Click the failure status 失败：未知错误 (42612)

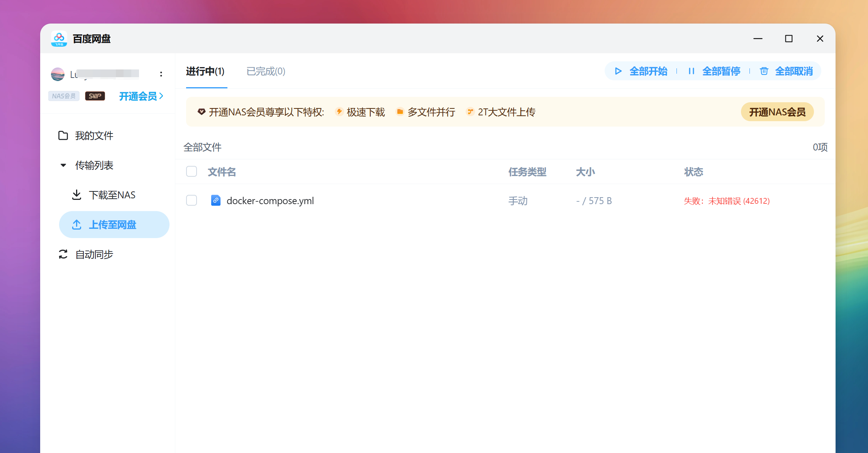(x=726, y=201)
